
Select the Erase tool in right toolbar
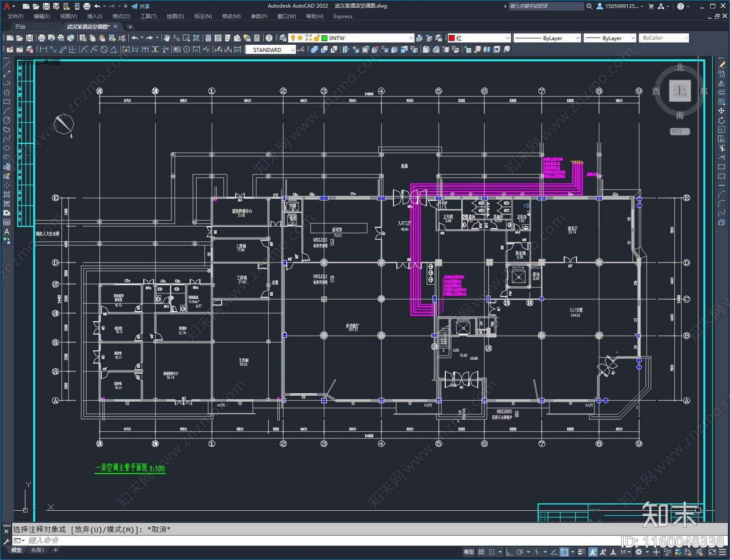coord(721,65)
